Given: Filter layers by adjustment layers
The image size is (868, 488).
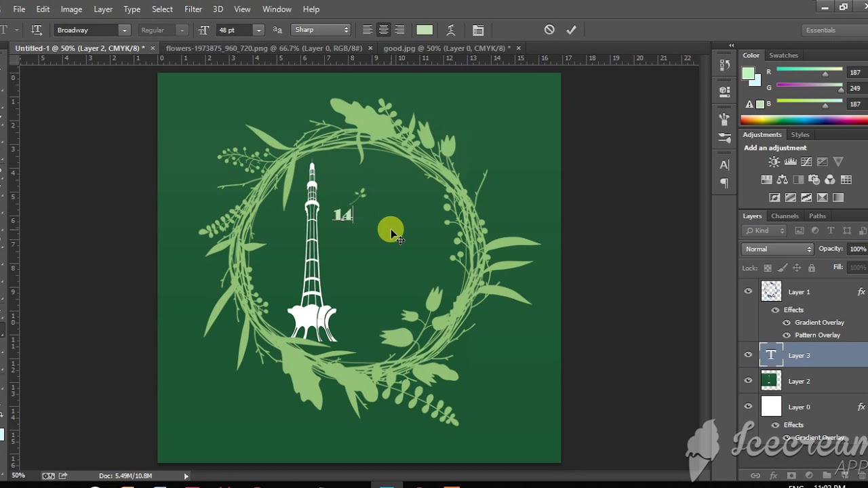Looking at the screenshot, I should click(815, 231).
